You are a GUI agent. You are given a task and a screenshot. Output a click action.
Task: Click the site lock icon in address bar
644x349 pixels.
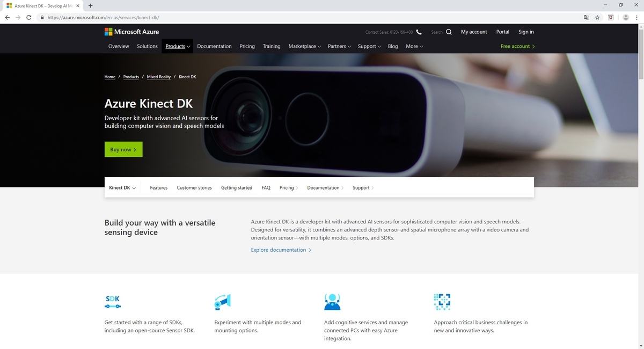click(42, 17)
